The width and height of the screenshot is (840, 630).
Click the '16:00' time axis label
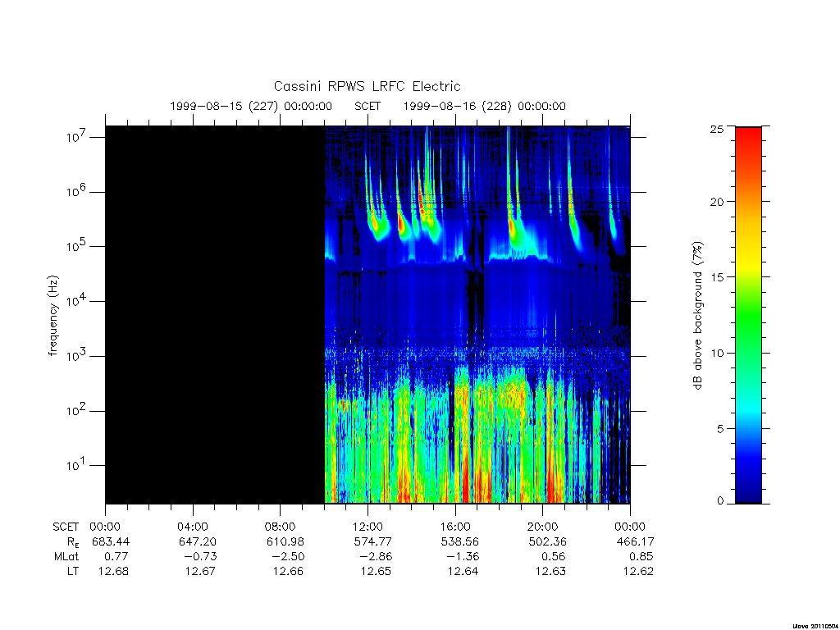(455, 527)
